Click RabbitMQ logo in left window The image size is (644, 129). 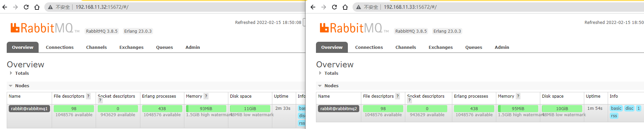[45, 28]
